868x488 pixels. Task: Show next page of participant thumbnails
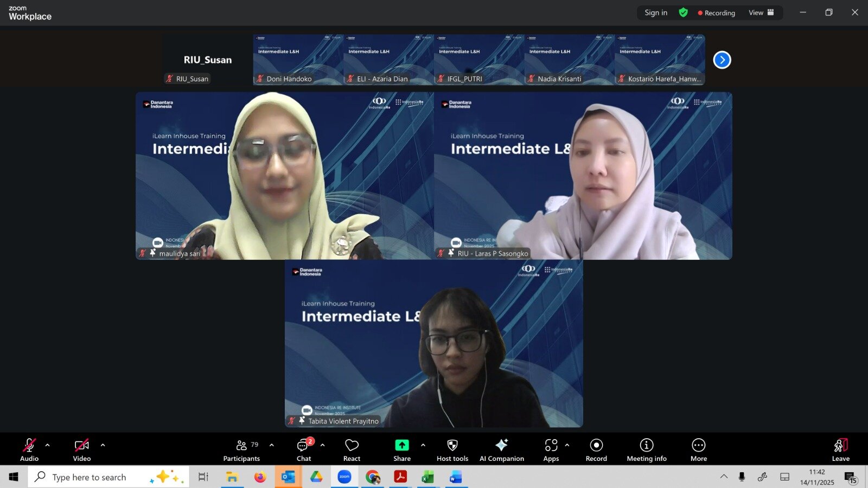pos(722,60)
